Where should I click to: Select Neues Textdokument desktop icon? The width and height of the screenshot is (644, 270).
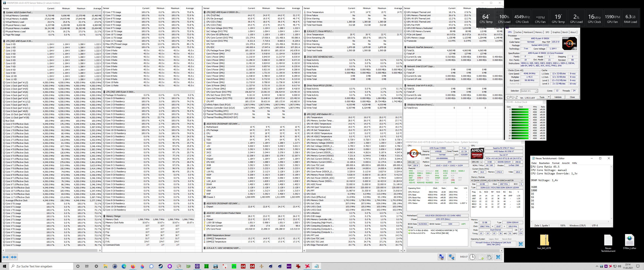point(608,243)
